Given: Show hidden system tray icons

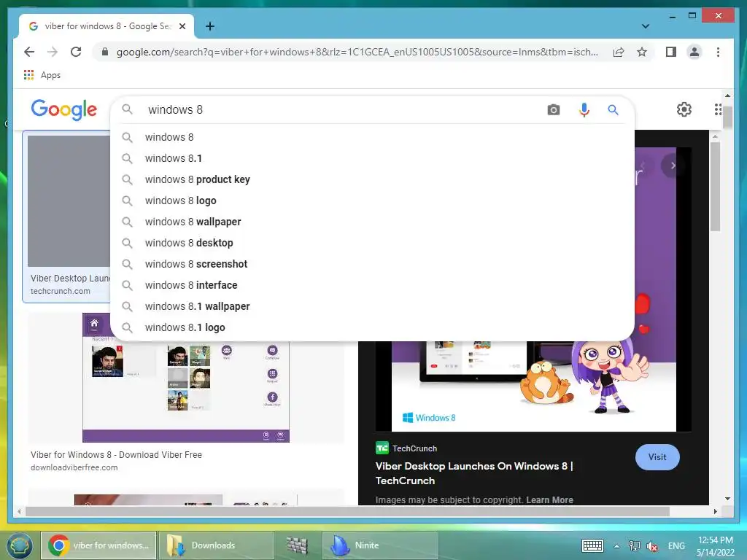Looking at the screenshot, I should pyautogui.click(x=616, y=546).
